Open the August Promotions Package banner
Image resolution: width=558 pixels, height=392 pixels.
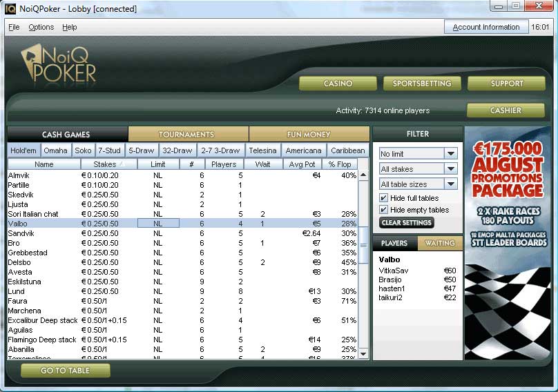pos(508,243)
